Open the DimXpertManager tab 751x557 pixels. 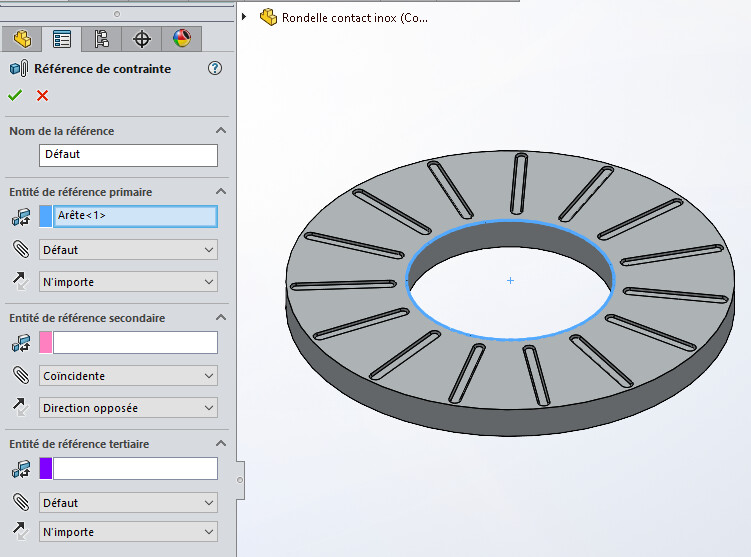[142, 39]
